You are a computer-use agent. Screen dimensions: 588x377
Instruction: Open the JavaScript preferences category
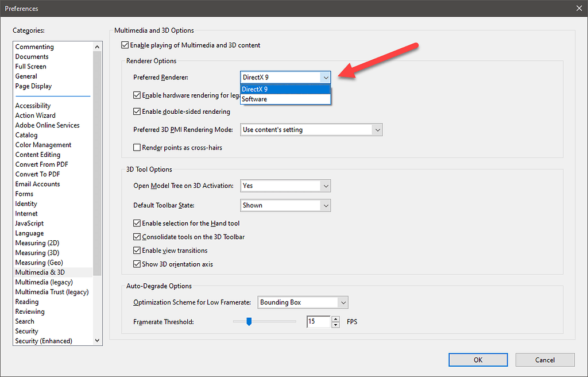29,223
